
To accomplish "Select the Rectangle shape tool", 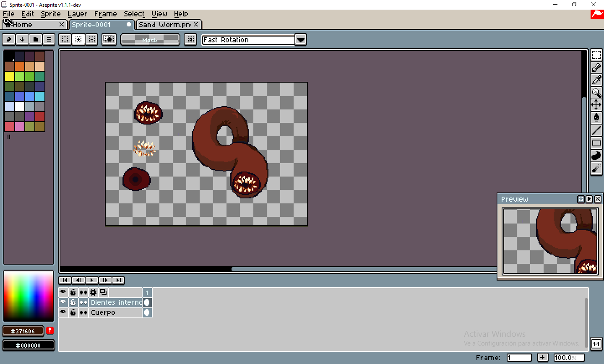I will [596, 143].
